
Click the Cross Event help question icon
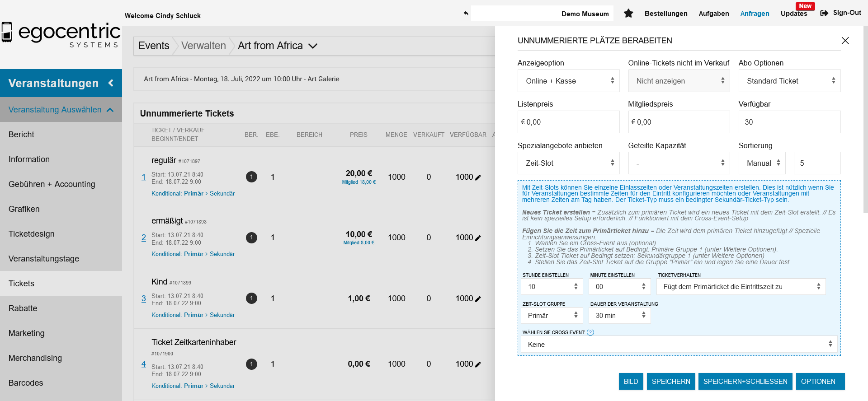point(590,332)
